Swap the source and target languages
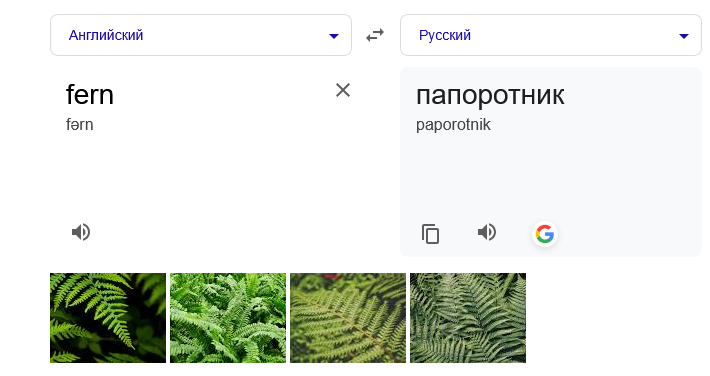Image resolution: width=710 pixels, height=376 pixels. (375, 35)
